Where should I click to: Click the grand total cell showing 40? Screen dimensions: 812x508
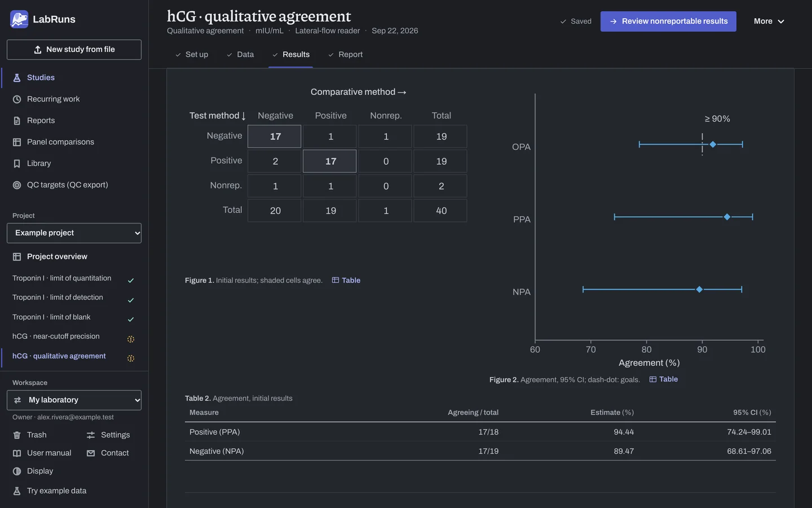440,211
